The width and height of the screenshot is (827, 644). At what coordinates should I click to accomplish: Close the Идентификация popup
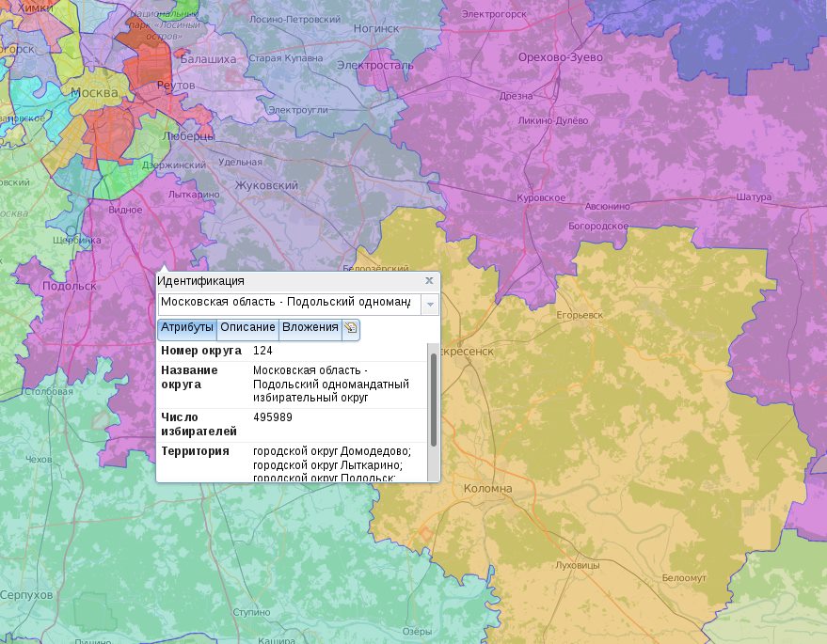[x=428, y=280]
